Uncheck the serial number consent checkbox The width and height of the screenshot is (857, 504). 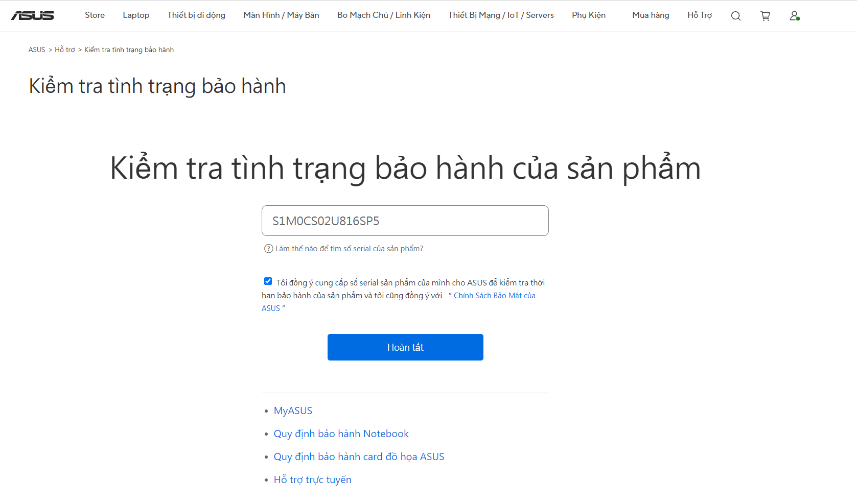point(268,281)
